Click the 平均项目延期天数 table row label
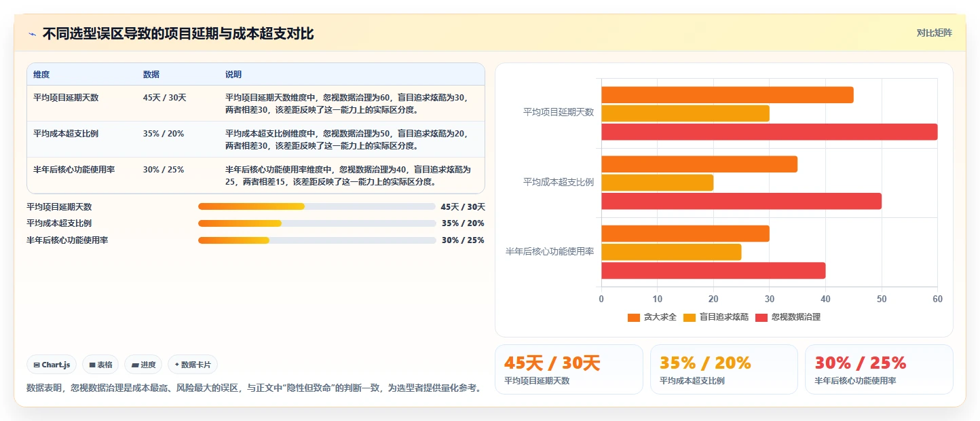This screenshot has width=980, height=421. coord(66,98)
